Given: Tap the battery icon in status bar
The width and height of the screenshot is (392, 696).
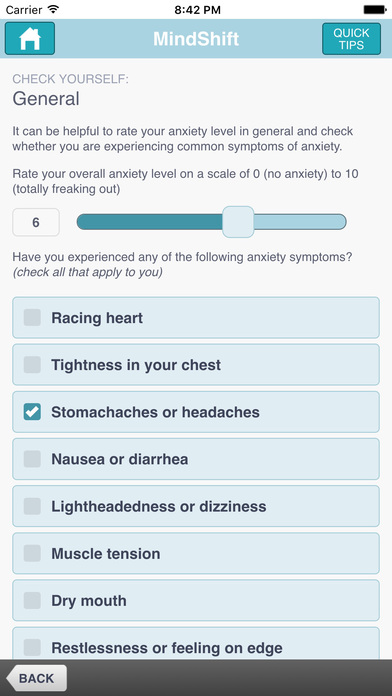Looking at the screenshot, I should pyautogui.click(x=375, y=9).
